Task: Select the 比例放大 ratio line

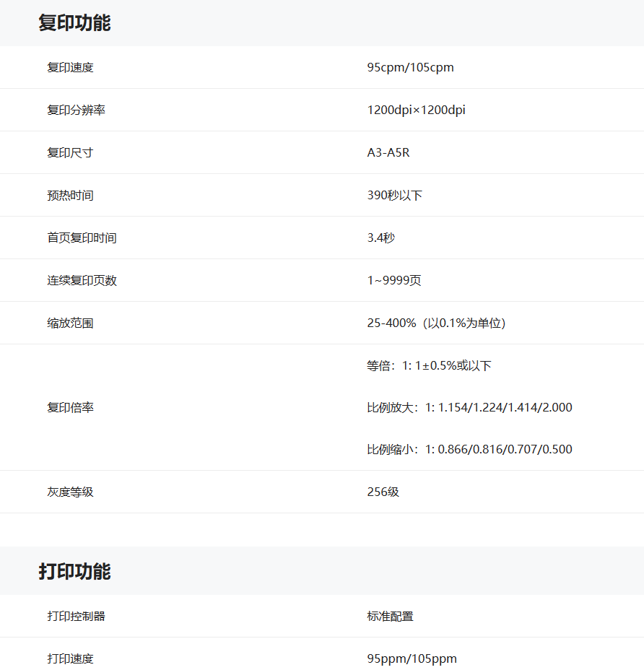Action: 469,408
